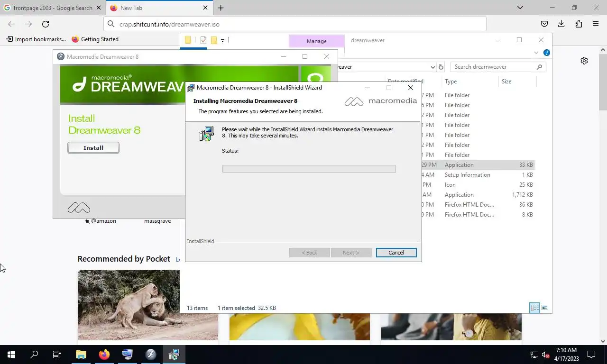Switch to Dreamweaver launcher taskbar icon
The width and height of the screenshot is (607, 364).
click(151, 355)
